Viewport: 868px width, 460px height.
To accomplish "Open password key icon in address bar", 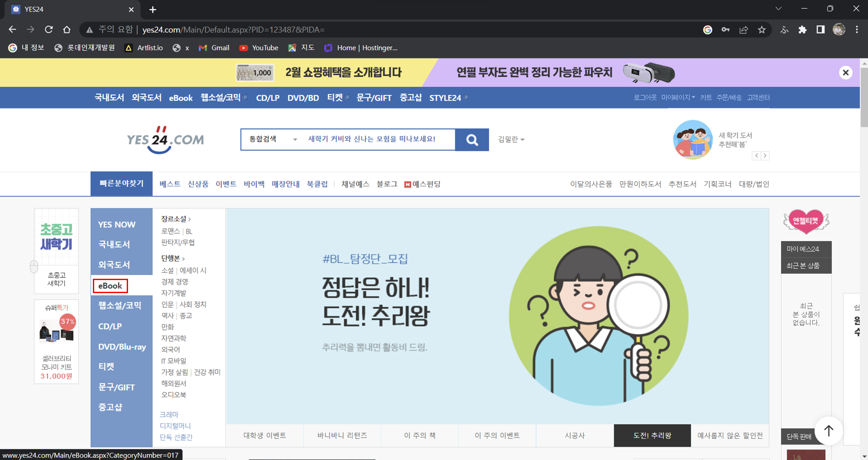I will coord(726,29).
